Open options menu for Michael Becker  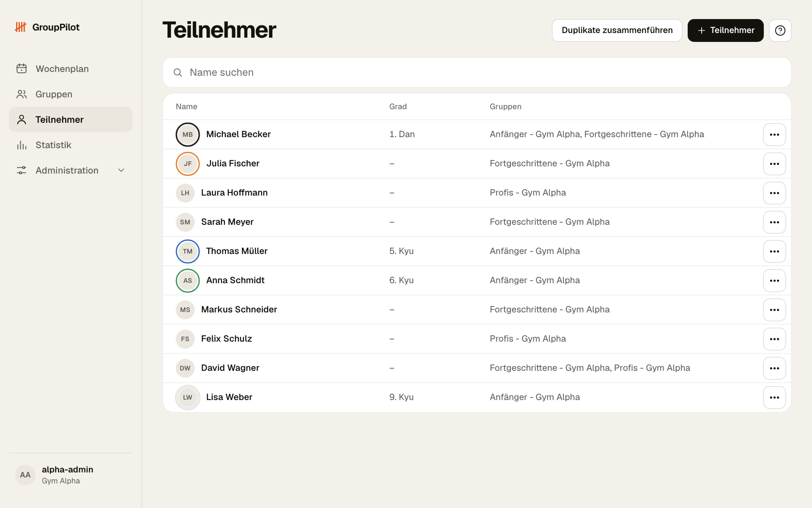(x=774, y=135)
